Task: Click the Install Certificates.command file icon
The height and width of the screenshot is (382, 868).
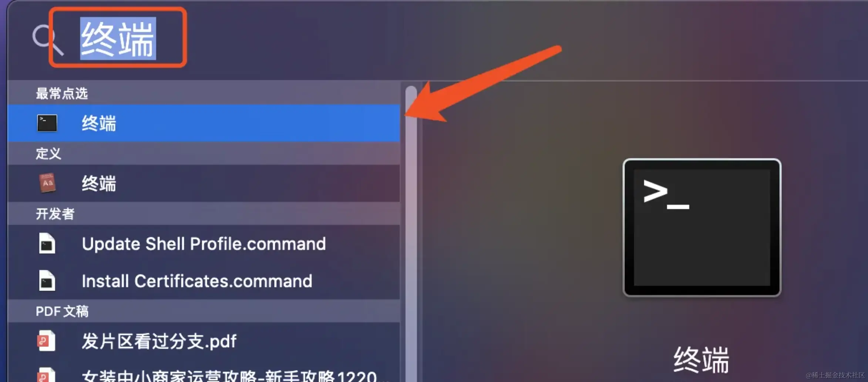Action: [x=47, y=281]
